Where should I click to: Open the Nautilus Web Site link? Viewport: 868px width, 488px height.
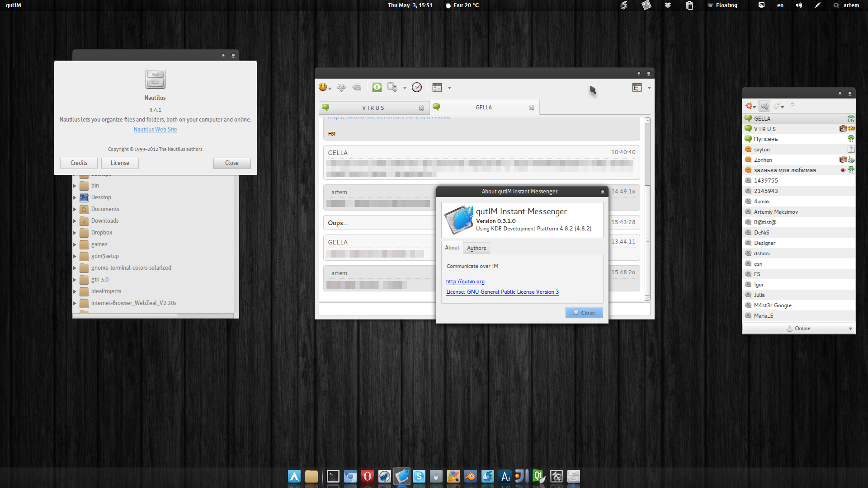click(x=156, y=130)
